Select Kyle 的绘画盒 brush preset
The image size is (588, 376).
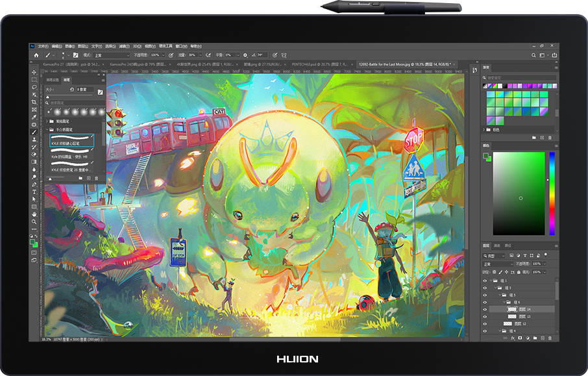[x=71, y=153]
